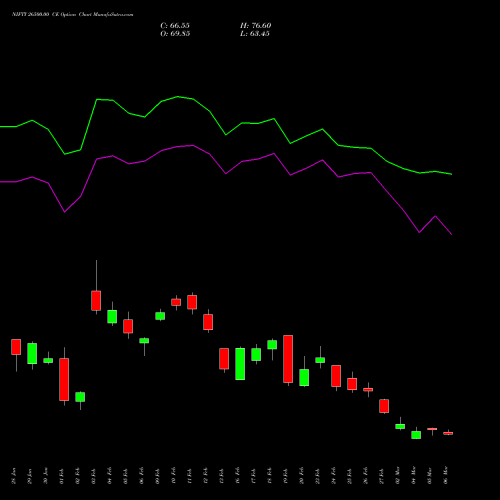Viewport: 500px width, 500px height.
Task: Select the green candle for 09 Feb
Action: coord(160,316)
